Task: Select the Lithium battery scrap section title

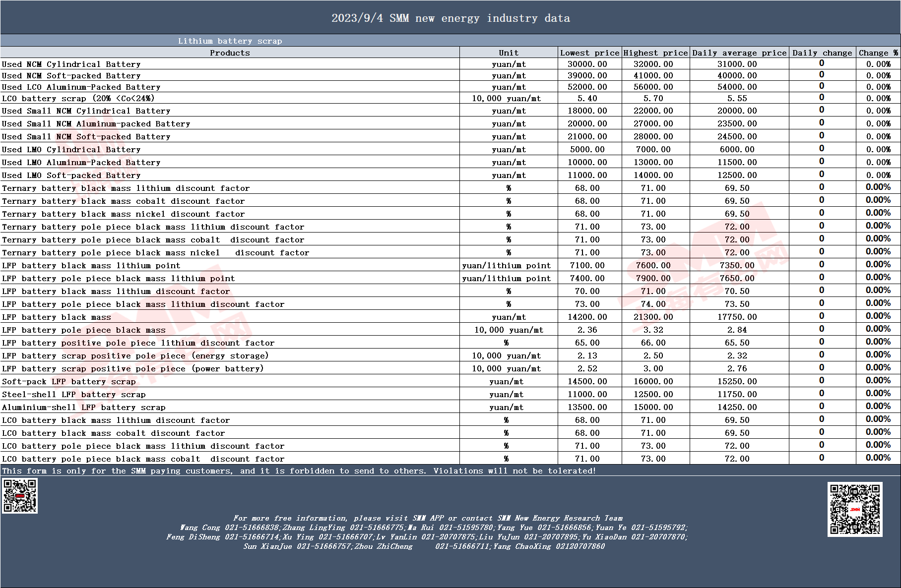Action: [230, 41]
